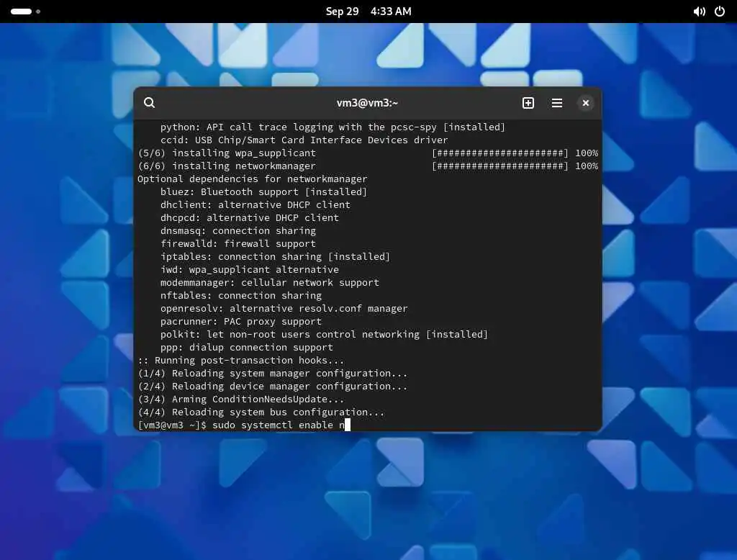Screen dimensions: 737x560
Task: Click the wpa_supplicant 100% progress bar
Action: [515, 153]
